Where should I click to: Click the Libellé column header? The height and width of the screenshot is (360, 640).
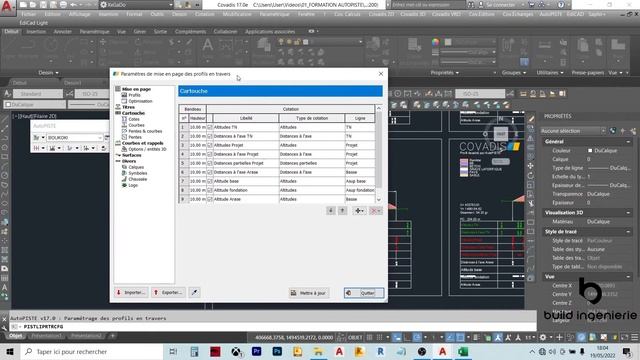[246, 118]
